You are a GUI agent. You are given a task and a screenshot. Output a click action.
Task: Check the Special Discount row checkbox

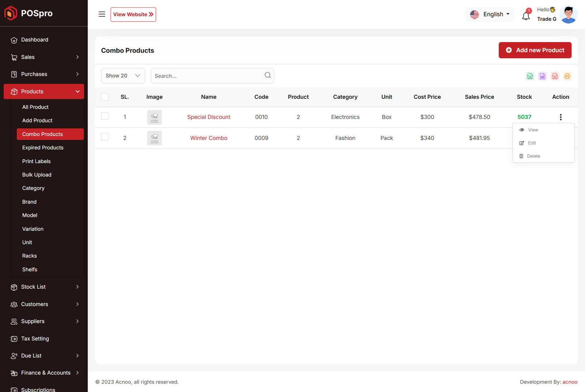[x=105, y=116]
